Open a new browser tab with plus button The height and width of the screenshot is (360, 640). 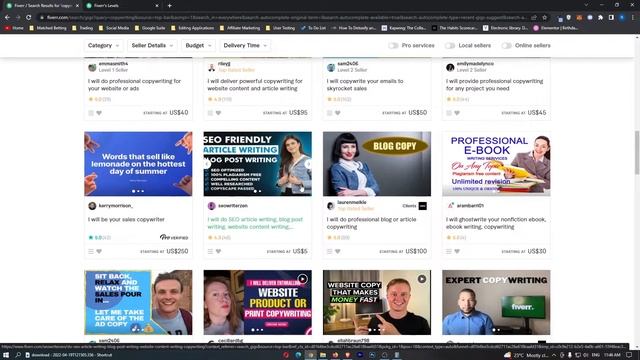point(169,6)
